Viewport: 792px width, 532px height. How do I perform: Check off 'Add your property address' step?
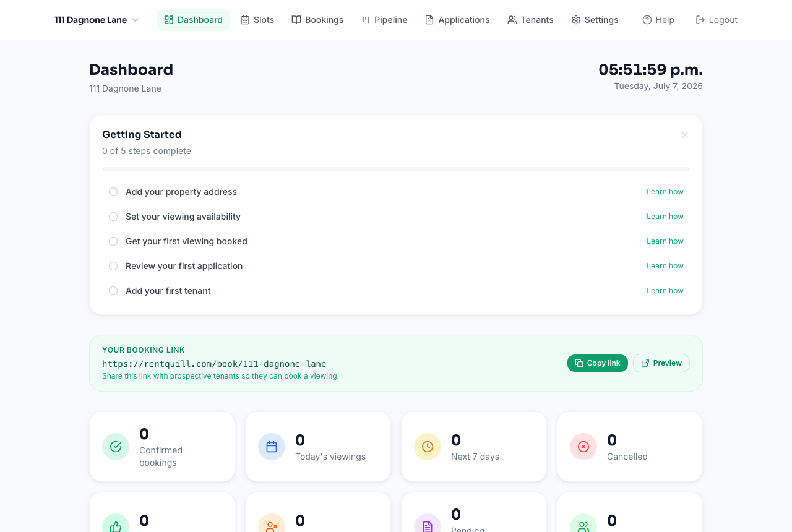113,192
